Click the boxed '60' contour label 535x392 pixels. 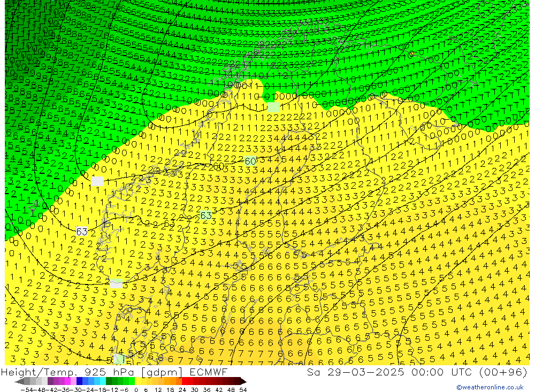pyautogui.click(x=250, y=161)
